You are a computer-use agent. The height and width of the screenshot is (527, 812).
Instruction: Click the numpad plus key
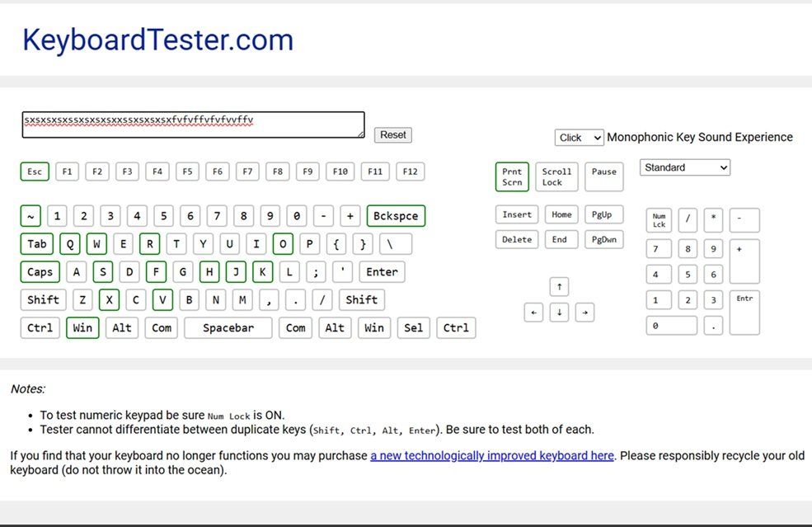coord(744,261)
